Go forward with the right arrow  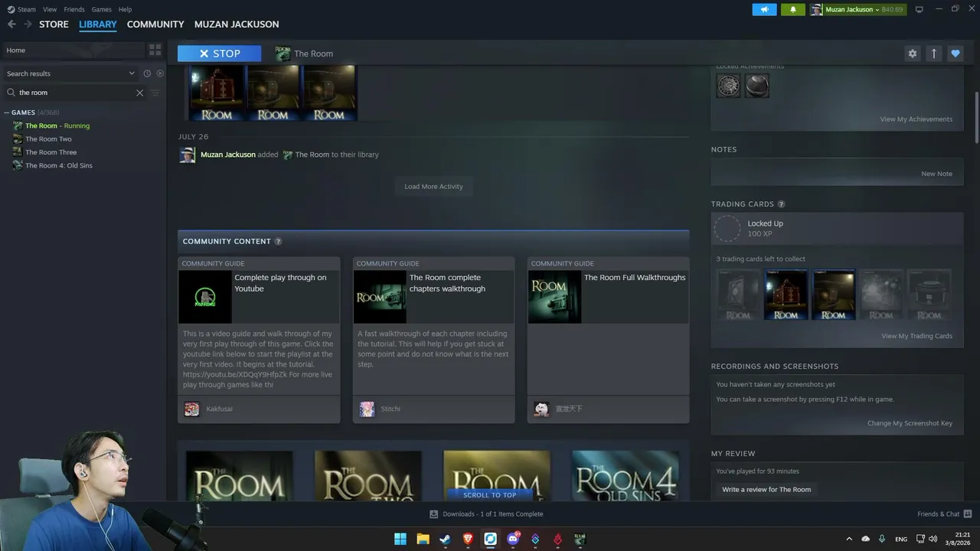tap(28, 24)
